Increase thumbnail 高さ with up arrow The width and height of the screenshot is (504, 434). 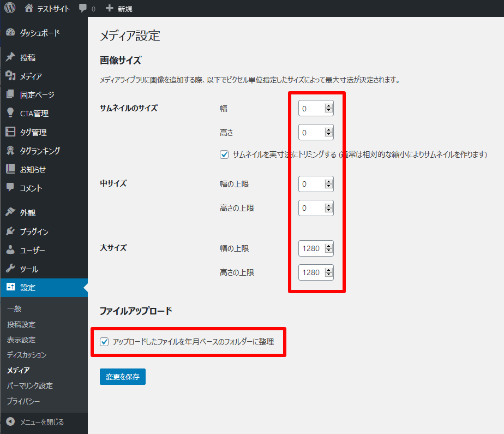[328, 130]
